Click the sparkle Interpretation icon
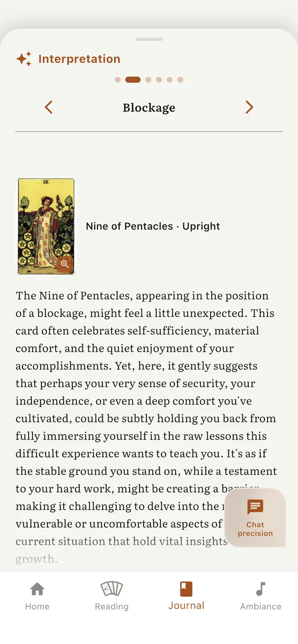This screenshot has height=644, width=298. pyautogui.click(x=24, y=59)
